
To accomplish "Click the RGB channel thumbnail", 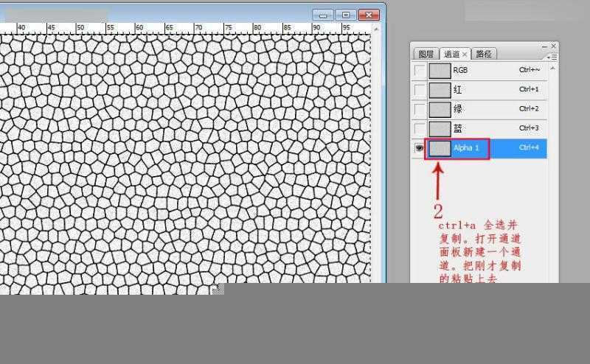I will [x=440, y=70].
